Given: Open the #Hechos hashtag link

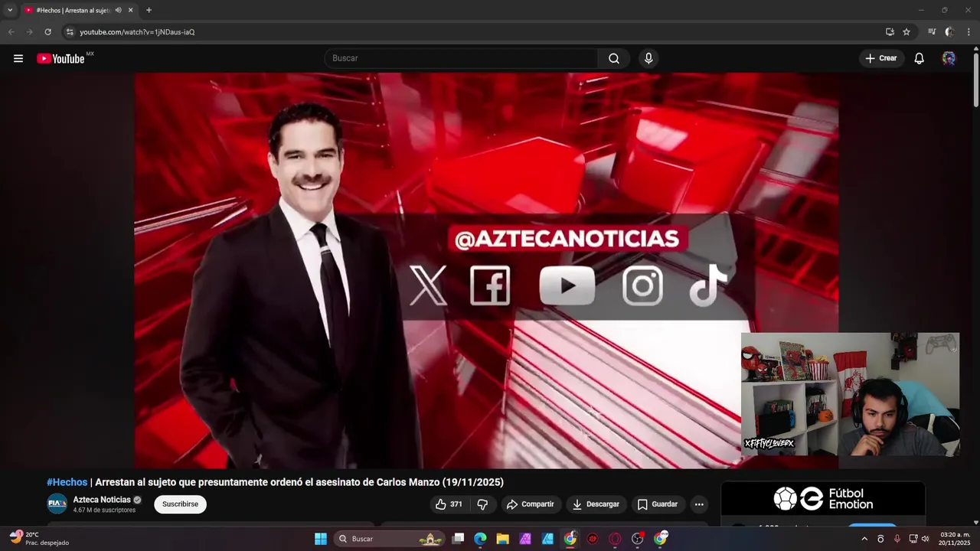Looking at the screenshot, I should point(67,482).
